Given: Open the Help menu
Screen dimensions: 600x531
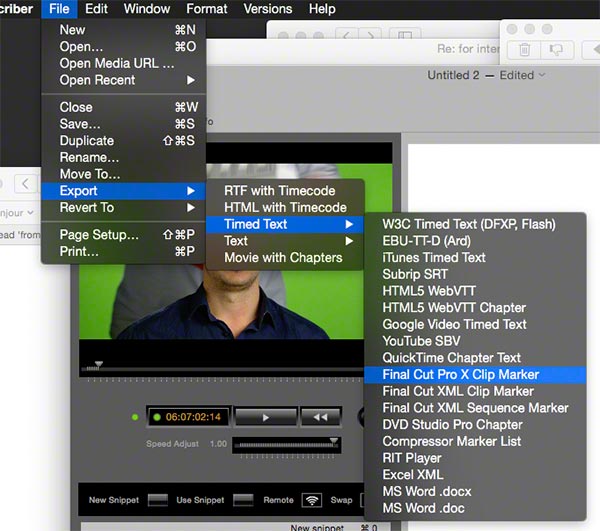Looking at the screenshot, I should [322, 9].
